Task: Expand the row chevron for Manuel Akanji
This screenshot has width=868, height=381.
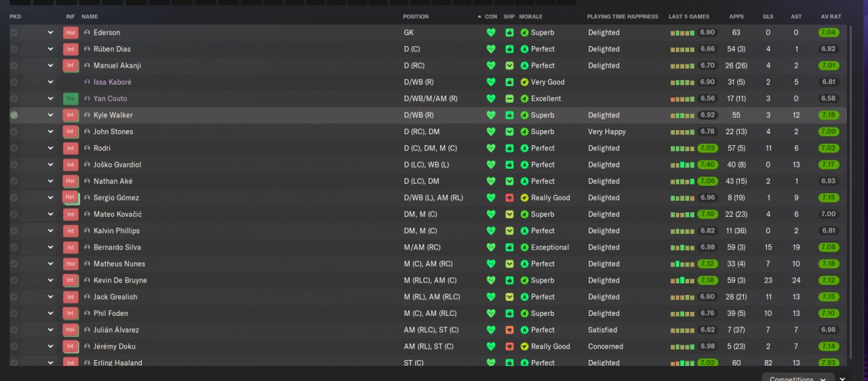Action: 50,66
